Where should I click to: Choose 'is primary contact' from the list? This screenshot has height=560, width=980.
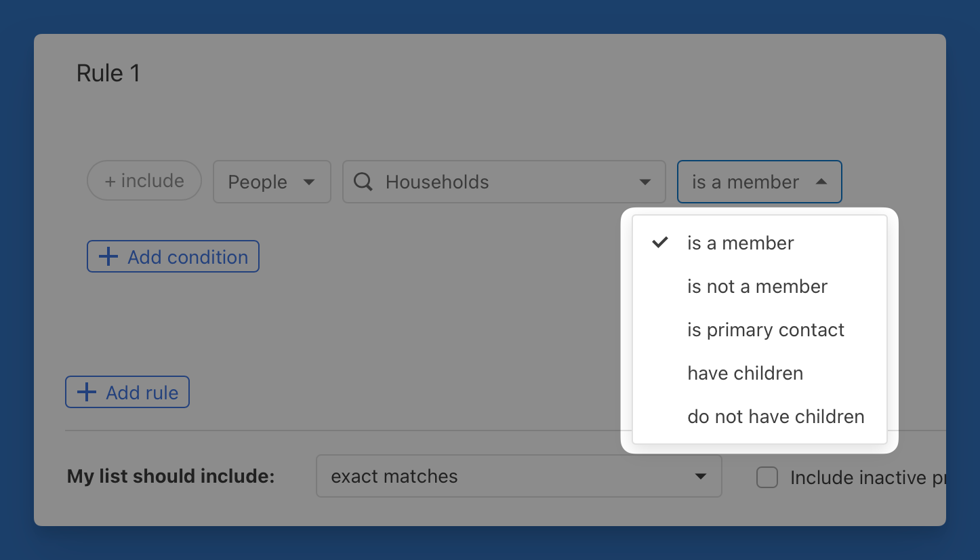click(766, 329)
